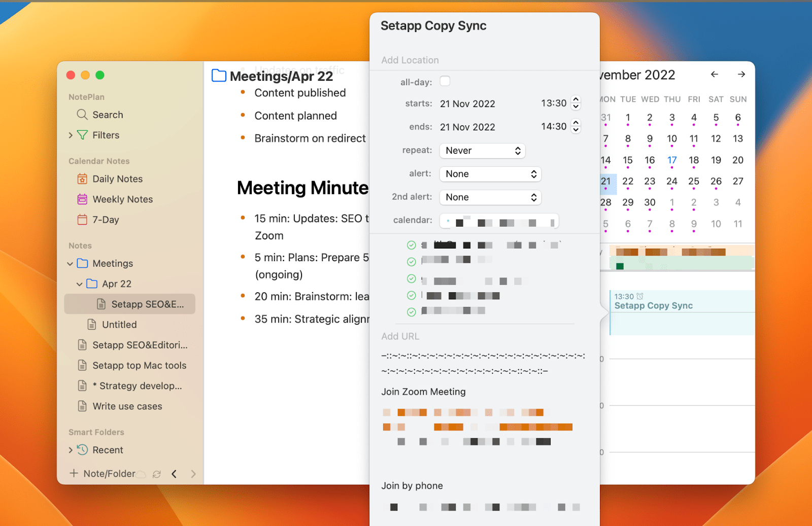Screen dimensions: 812x526
Task: Open the alert None dropdown
Action: tap(490, 174)
